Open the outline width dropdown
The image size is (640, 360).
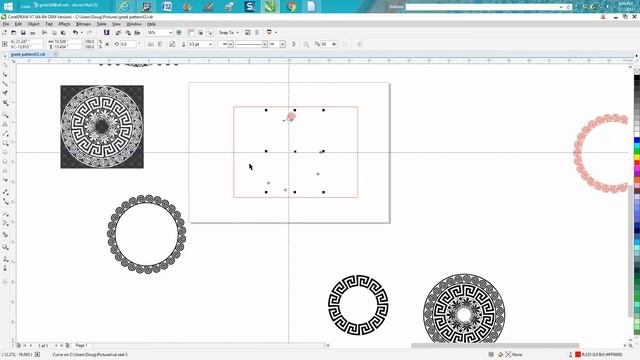(x=210, y=44)
